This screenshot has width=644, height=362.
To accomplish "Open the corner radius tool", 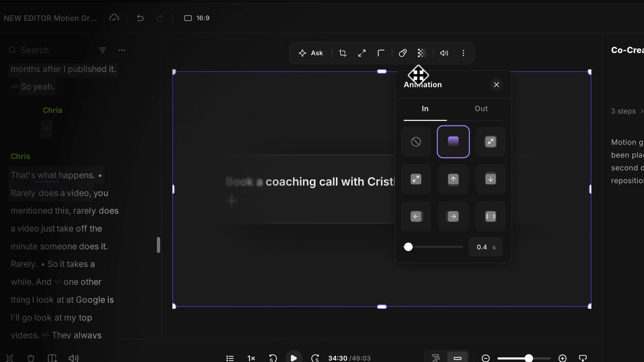I will click(x=381, y=53).
